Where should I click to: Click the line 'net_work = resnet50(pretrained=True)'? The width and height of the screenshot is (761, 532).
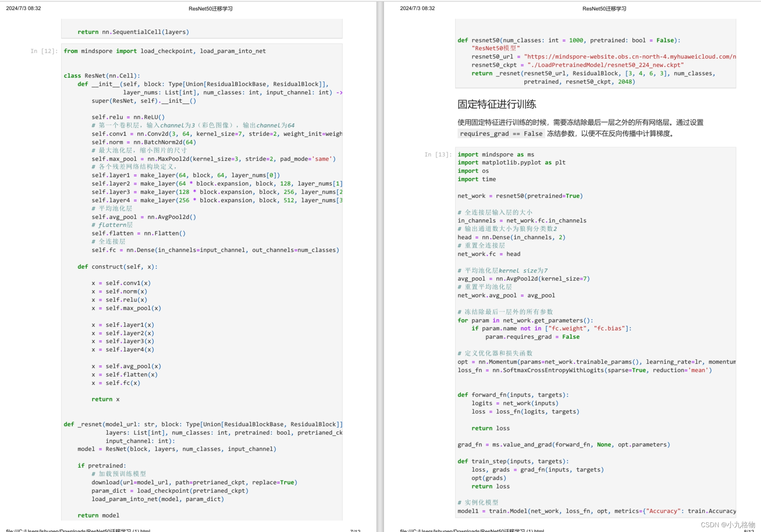[520, 196]
